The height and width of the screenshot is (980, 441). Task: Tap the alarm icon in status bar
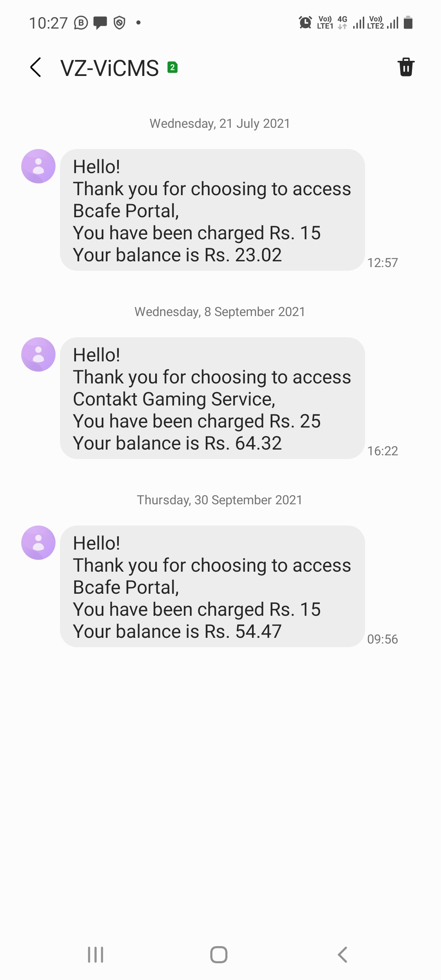(x=305, y=22)
